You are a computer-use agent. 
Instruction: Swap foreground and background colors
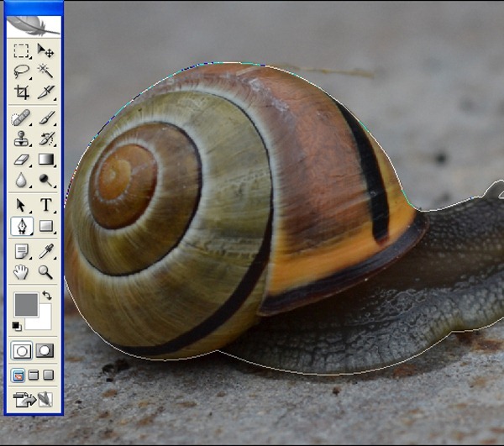point(47,296)
